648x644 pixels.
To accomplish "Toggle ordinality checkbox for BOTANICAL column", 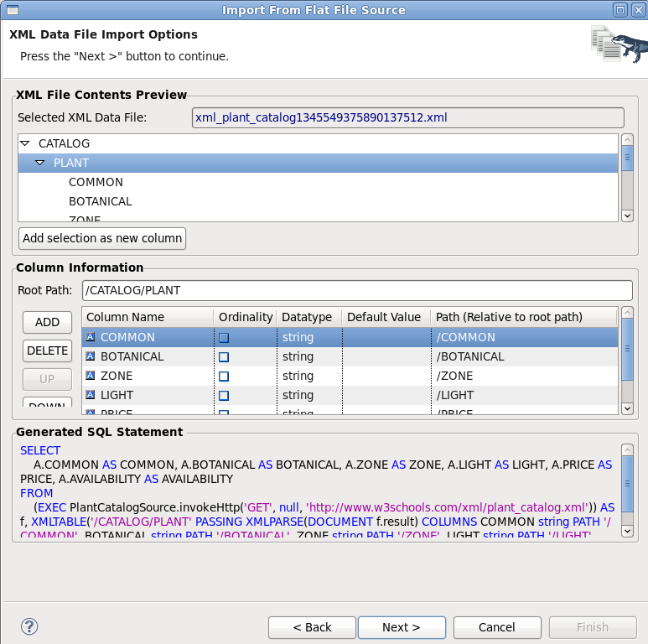I will coord(224,356).
